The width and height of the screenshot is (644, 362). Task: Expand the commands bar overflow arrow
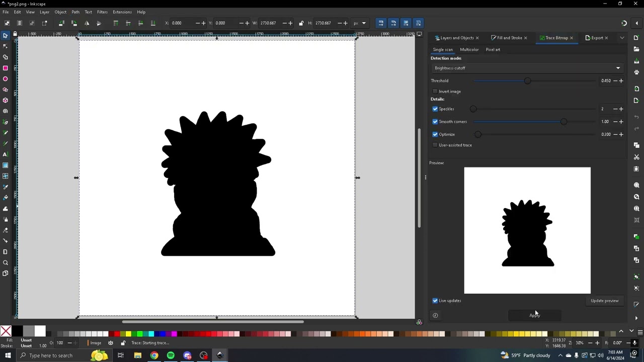click(636, 318)
